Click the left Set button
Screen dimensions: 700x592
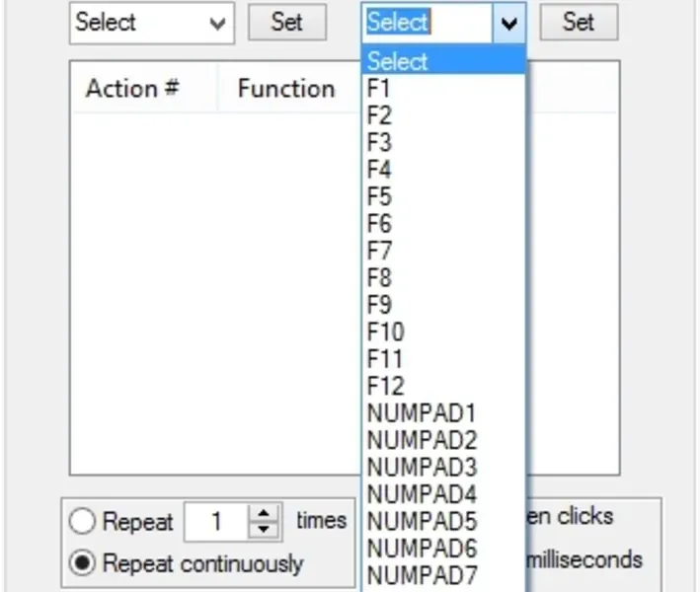click(x=286, y=22)
